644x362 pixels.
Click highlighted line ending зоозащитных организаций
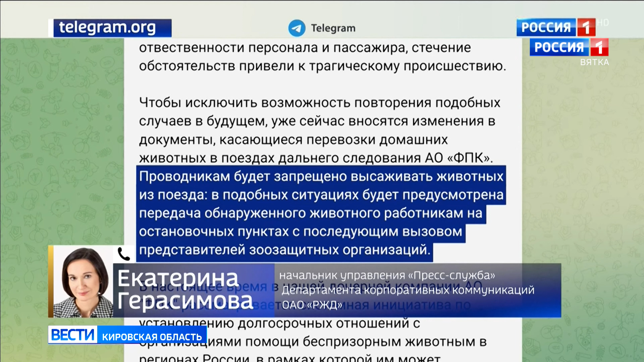[x=284, y=250]
